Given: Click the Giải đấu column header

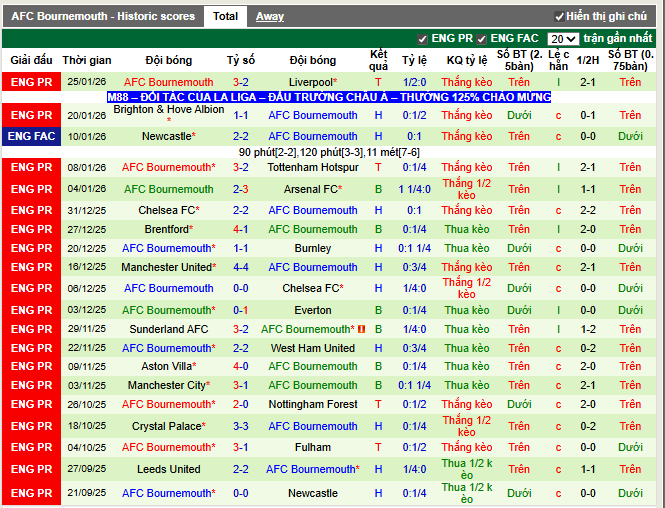Looking at the screenshot, I should point(31,60).
